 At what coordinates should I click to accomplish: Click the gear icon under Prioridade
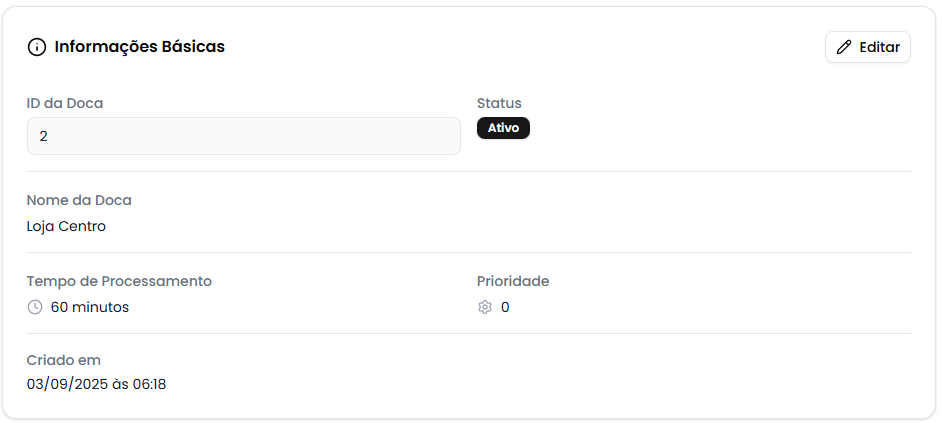[x=485, y=307]
